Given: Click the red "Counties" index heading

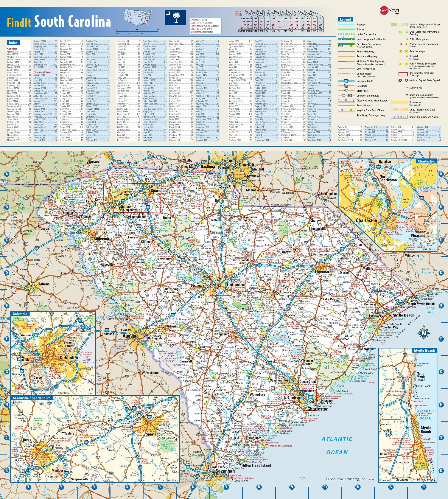Looking at the screenshot, I should (x=12, y=49).
